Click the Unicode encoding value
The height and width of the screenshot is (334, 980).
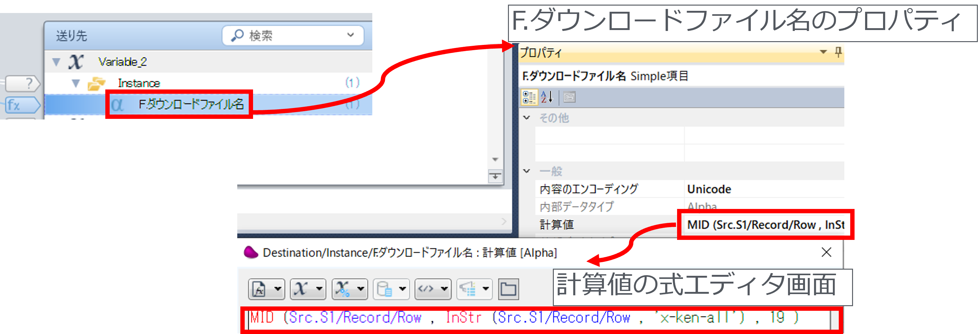pyautogui.click(x=709, y=189)
